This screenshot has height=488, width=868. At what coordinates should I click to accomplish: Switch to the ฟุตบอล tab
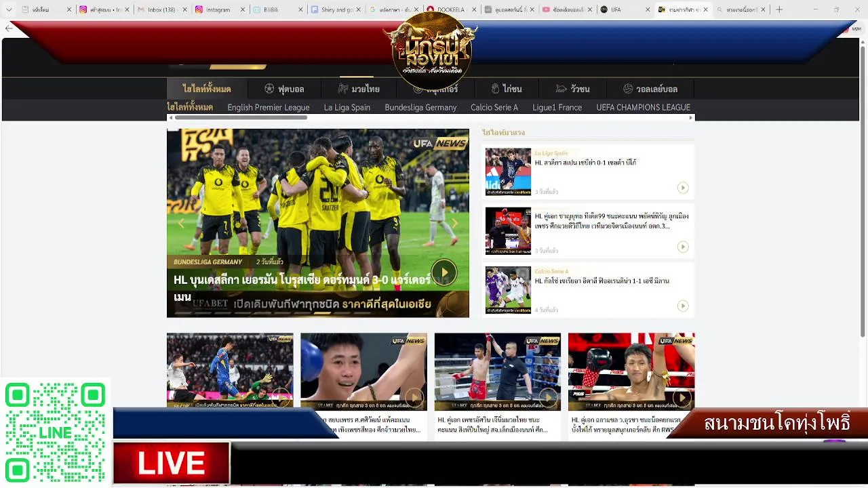click(283, 89)
